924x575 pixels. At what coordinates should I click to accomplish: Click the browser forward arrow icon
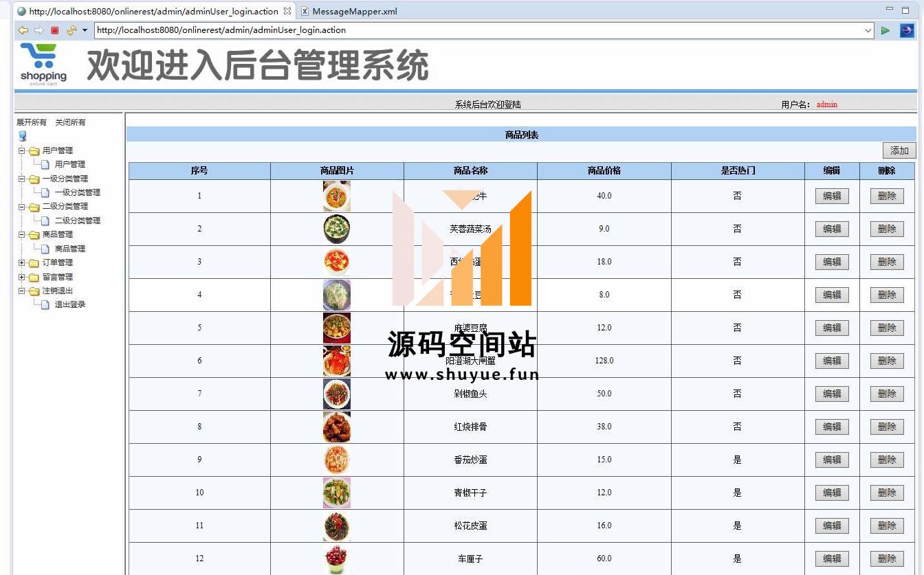[x=38, y=30]
